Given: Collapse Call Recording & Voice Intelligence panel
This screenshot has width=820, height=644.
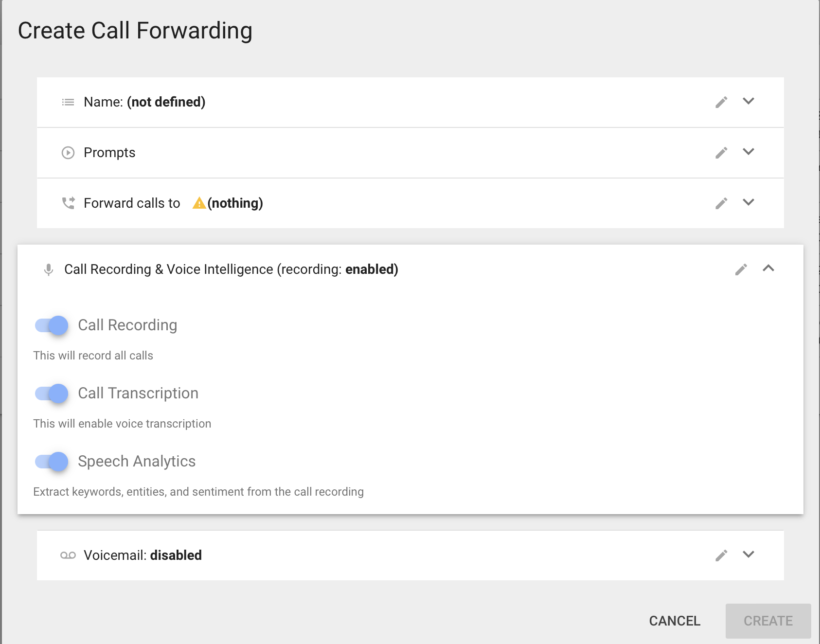Looking at the screenshot, I should (x=768, y=268).
